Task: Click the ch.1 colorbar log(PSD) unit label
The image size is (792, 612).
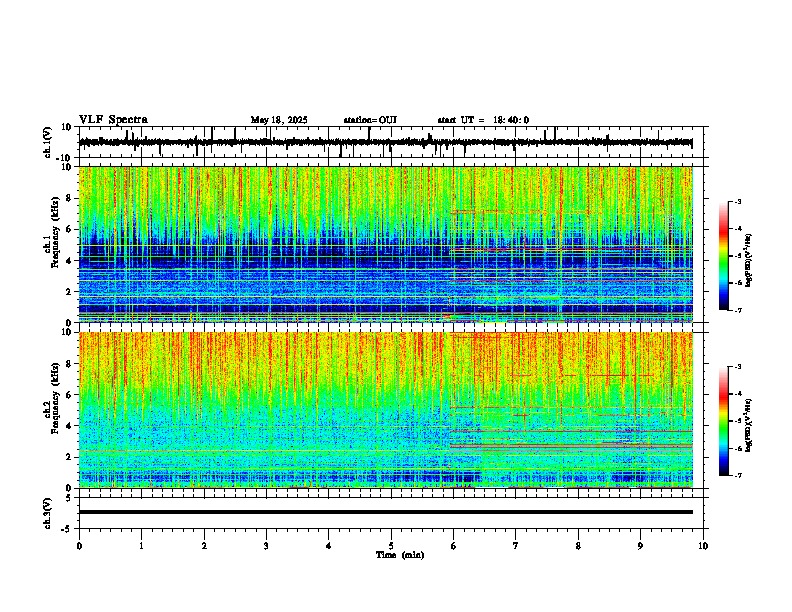Action: [749, 260]
